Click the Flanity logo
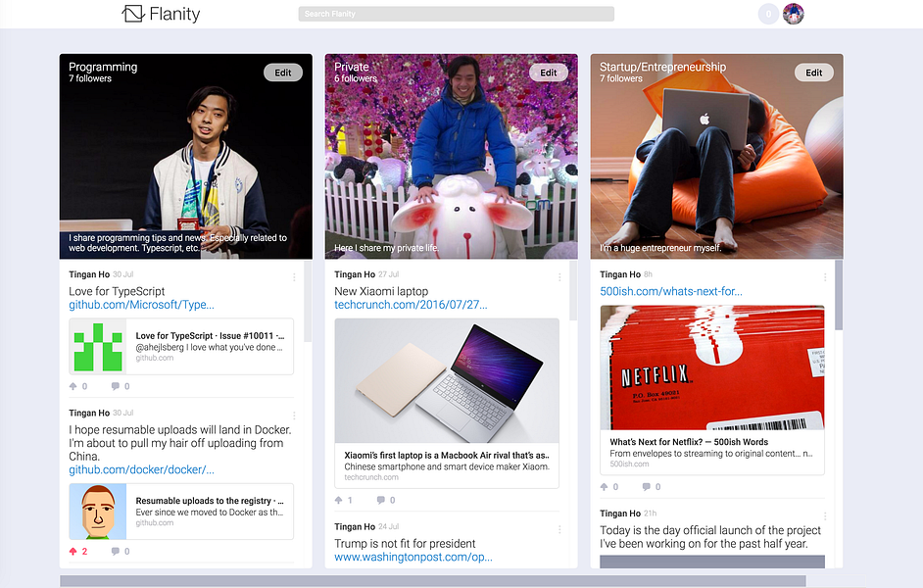This screenshot has width=923, height=588. coord(161,14)
